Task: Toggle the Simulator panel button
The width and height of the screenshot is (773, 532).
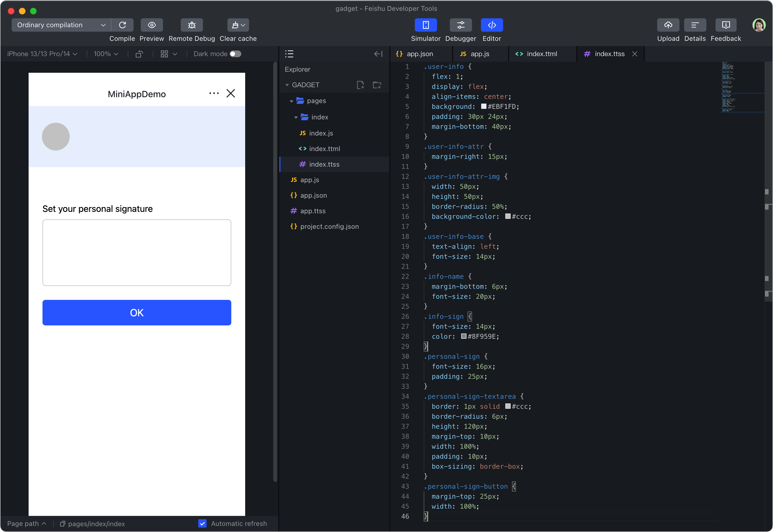Action: 426,25
